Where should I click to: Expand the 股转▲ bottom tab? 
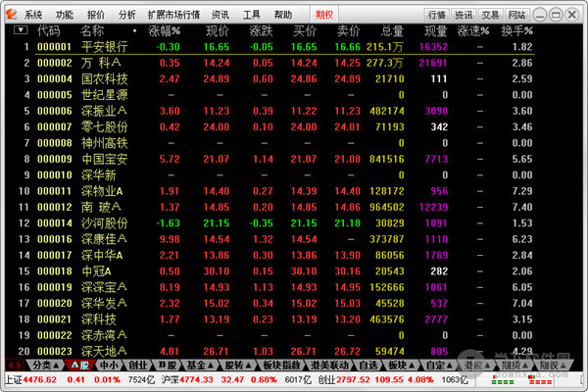click(x=238, y=365)
